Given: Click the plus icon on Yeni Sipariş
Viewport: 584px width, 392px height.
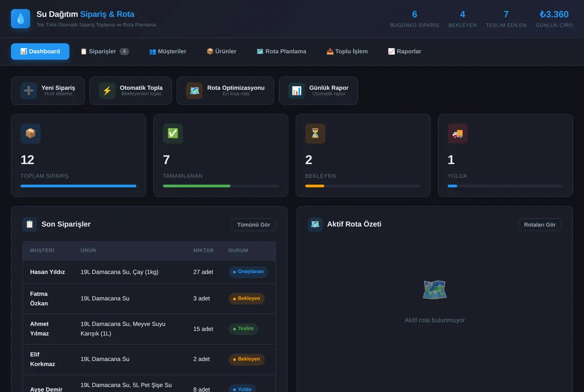Looking at the screenshot, I should (29, 90).
